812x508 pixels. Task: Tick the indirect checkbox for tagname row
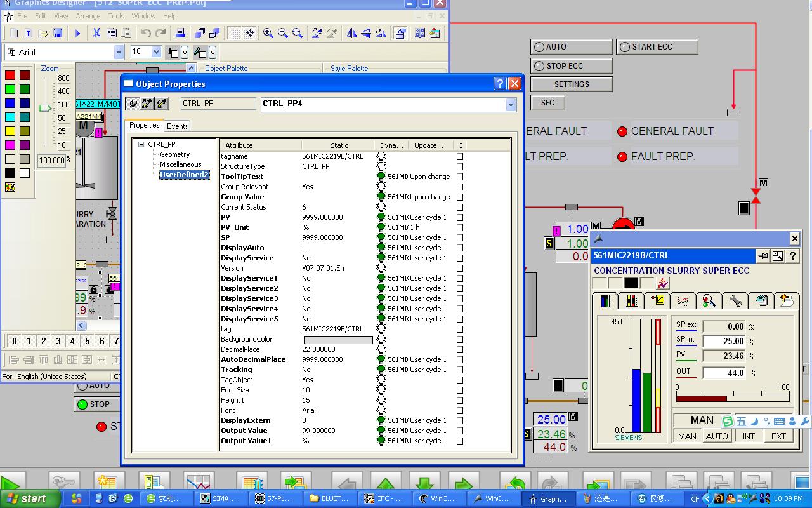click(460, 156)
